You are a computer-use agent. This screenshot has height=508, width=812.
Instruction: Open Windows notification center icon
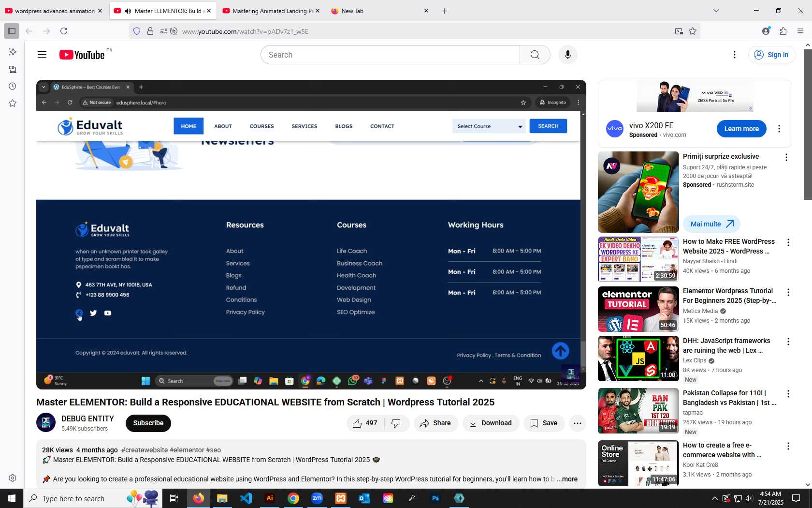(796, 498)
